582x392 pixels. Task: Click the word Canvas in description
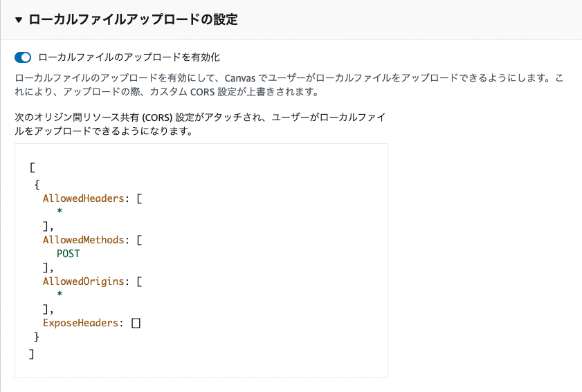tap(240, 77)
